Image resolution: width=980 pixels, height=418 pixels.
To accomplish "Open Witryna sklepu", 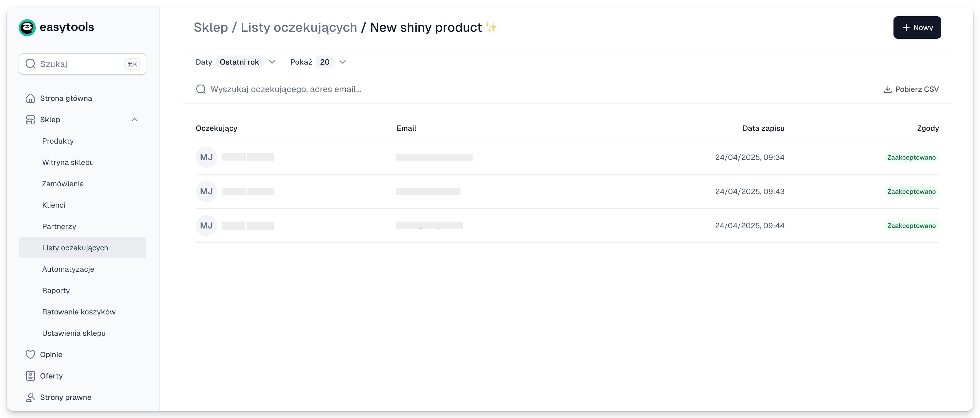I will (82, 162).
